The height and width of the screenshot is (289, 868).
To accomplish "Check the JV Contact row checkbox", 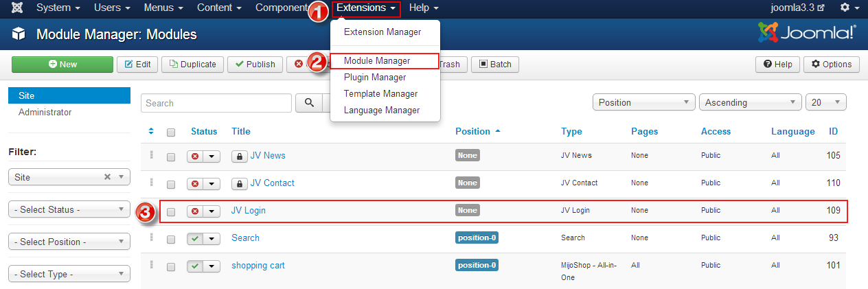I will tap(171, 185).
